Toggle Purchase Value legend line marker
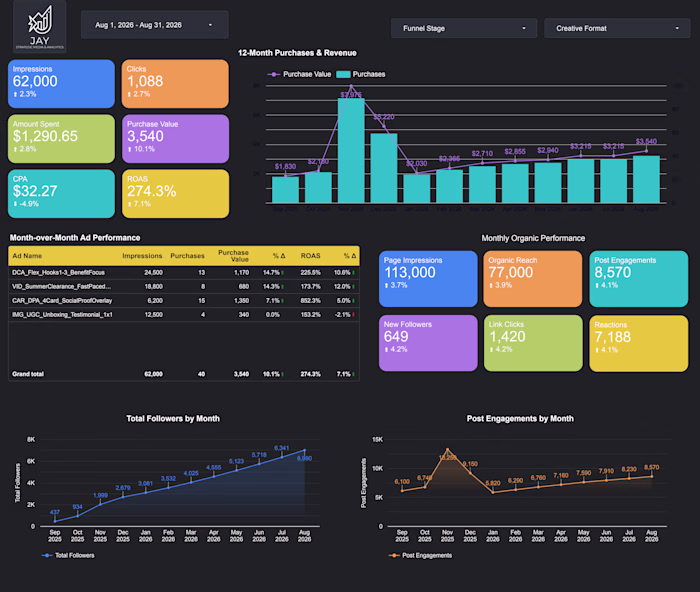 [x=273, y=74]
